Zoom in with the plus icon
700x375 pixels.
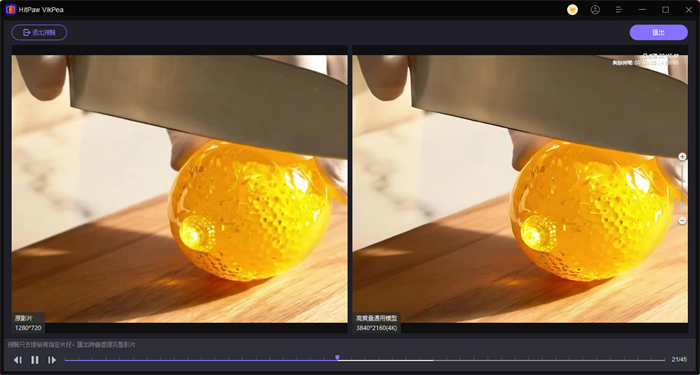[x=682, y=157]
